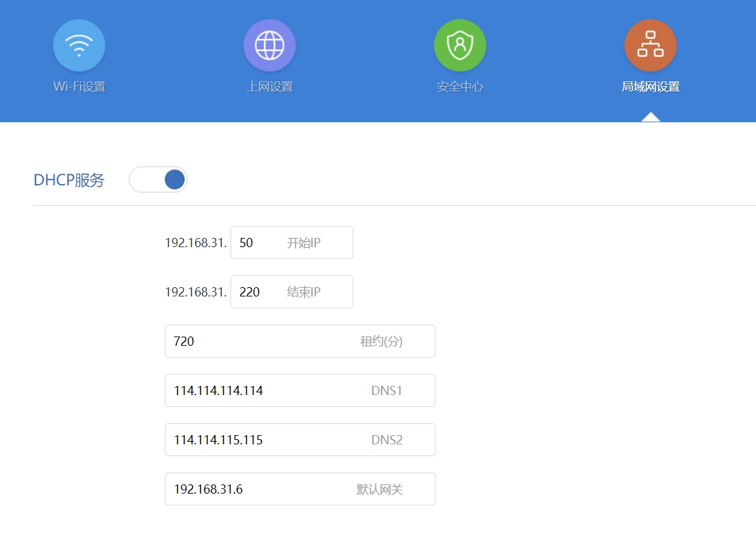Click the 192.168.31. prefix beside 开始IP

[x=196, y=243]
